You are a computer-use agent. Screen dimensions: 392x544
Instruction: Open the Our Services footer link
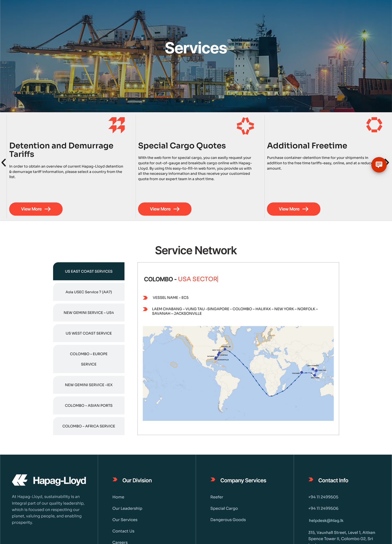pyautogui.click(x=125, y=520)
